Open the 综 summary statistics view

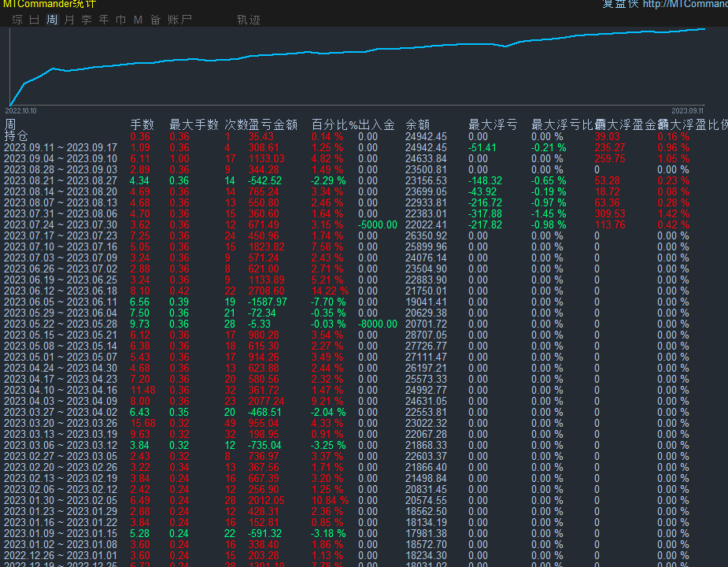coord(17,20)
